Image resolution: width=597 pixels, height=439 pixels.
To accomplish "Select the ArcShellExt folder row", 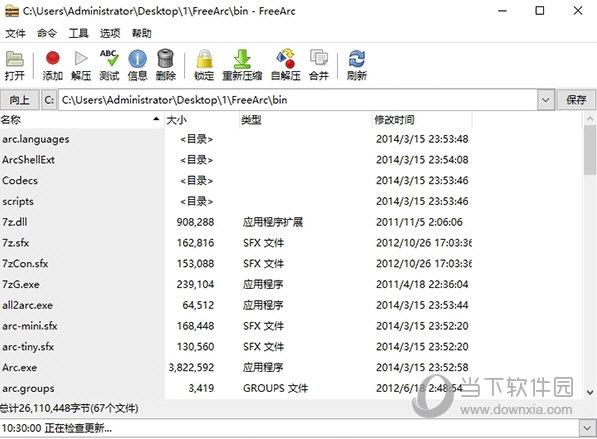I will 235,160.
